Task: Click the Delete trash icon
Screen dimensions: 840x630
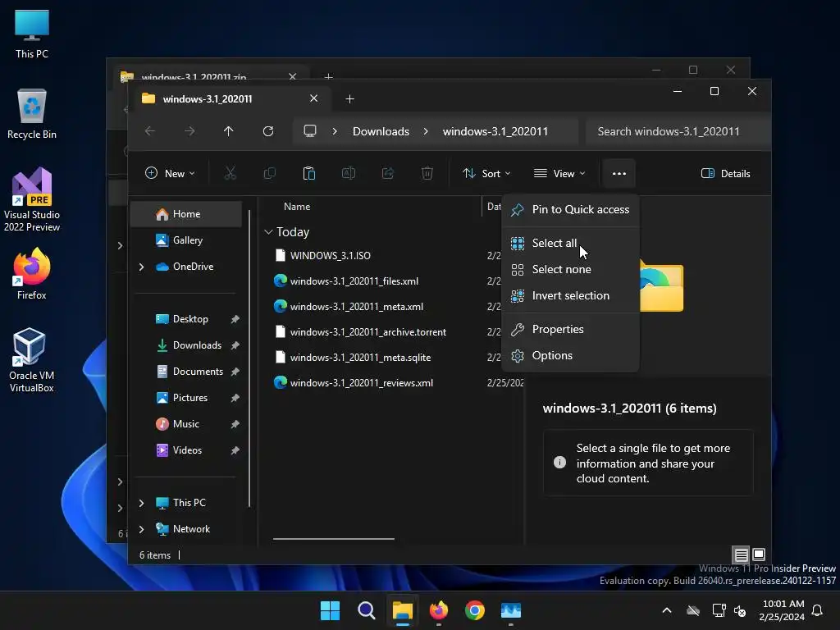Action: 427,173
